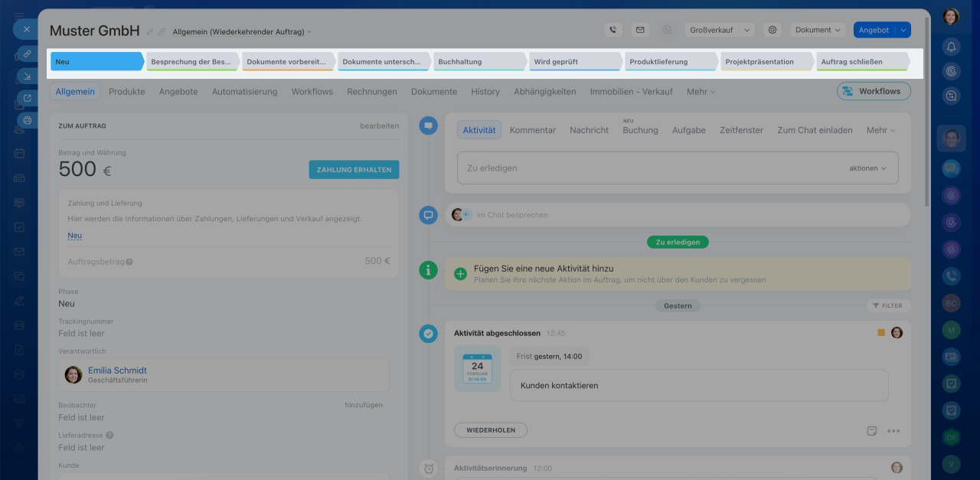980x480 pixels.
Task: Click the orange color marker on activity
Action: pos(881,333)
